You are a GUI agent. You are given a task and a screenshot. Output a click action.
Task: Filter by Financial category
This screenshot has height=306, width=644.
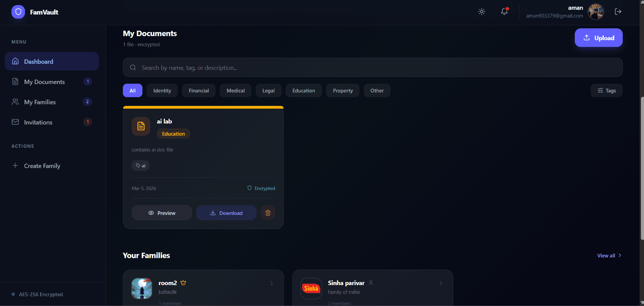[x=199, y=90]
